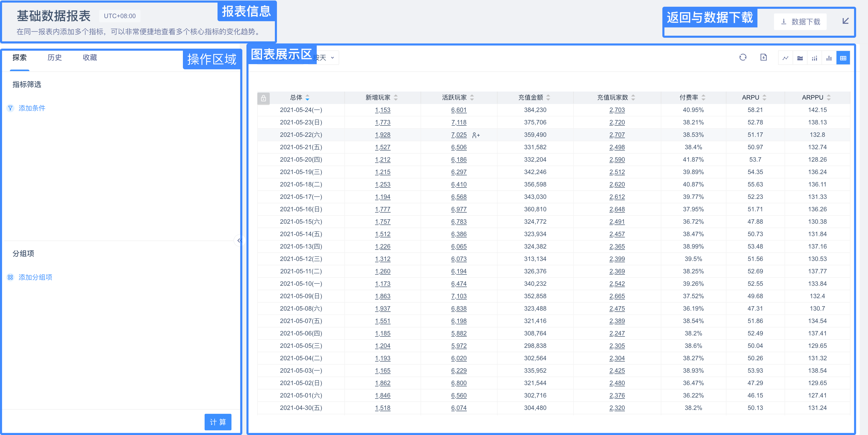Toggle the table column lock icon
The image size is (868, 435).
pos(263,98)
